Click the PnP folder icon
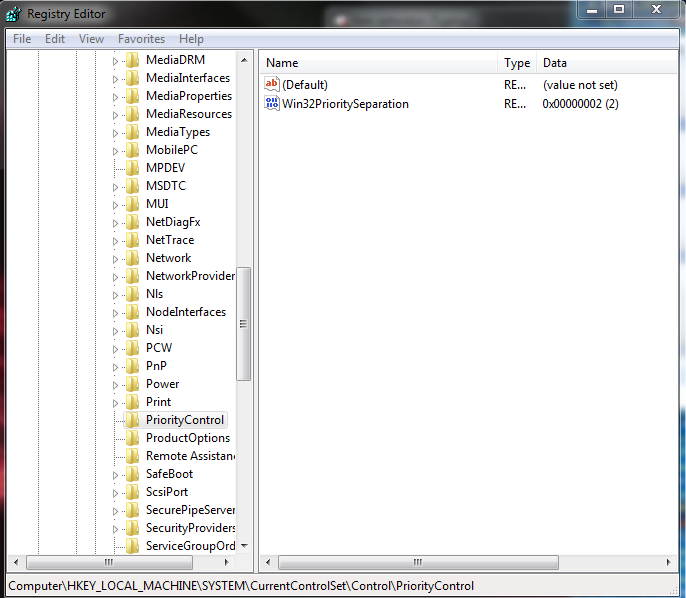This screenshot has height=598, width=686. 132,366
